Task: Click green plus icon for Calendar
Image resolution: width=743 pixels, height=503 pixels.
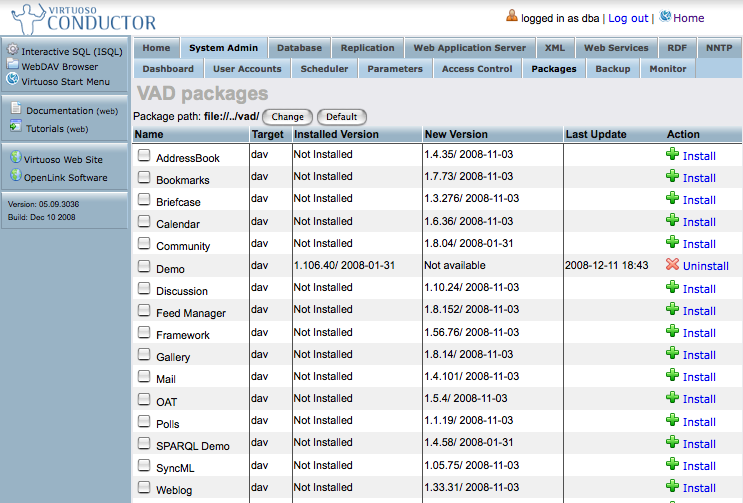Action: click(x=672, y=220)
